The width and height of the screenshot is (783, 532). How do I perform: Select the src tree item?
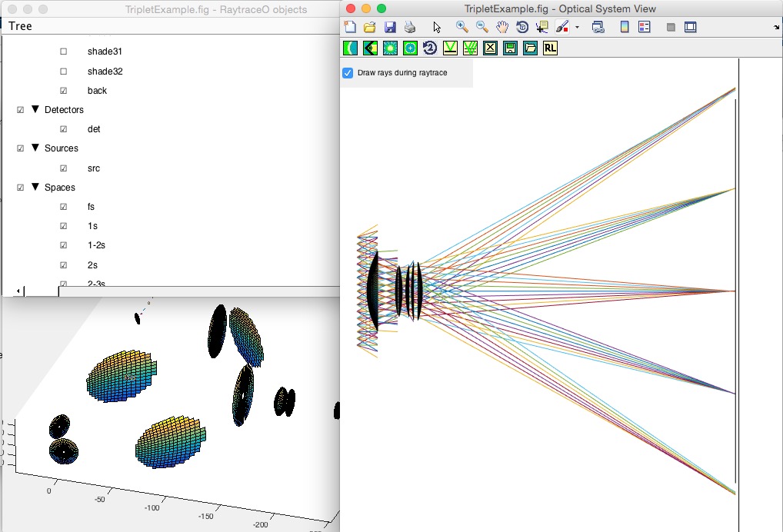(x=93, y=168)
